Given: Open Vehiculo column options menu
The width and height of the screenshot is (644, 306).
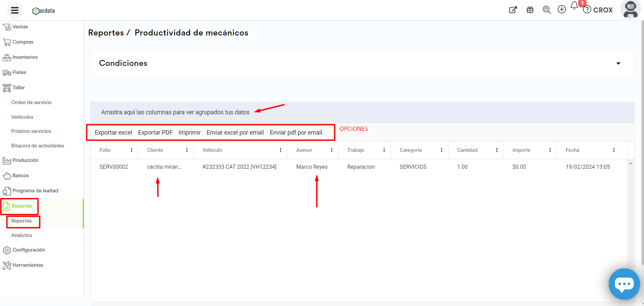Looking at the screenshot, I should point(280,150).
